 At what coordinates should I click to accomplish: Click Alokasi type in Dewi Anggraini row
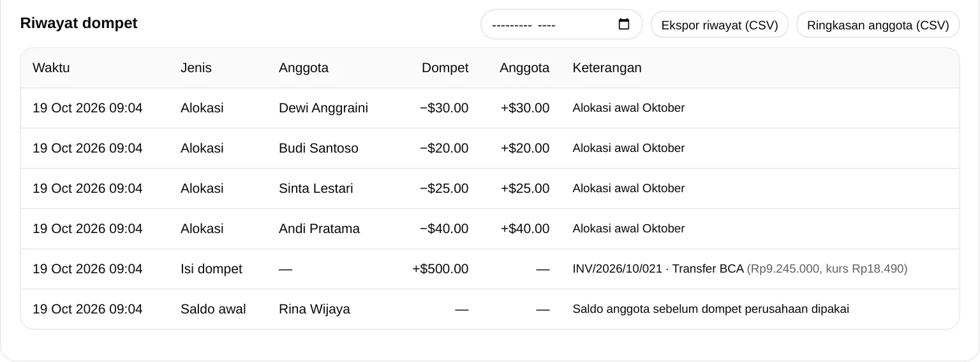(202, 108)
